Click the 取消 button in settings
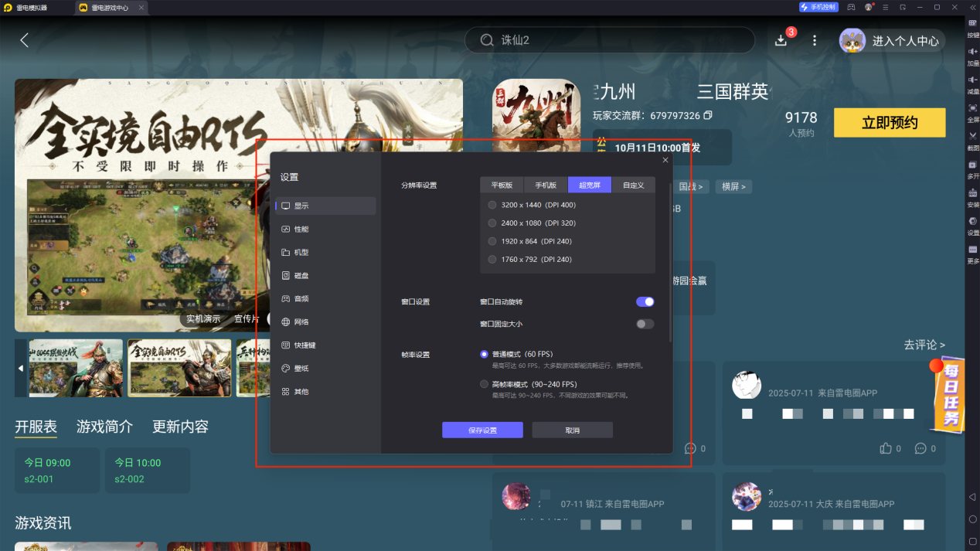980x551 pixels. pos(572,430)
